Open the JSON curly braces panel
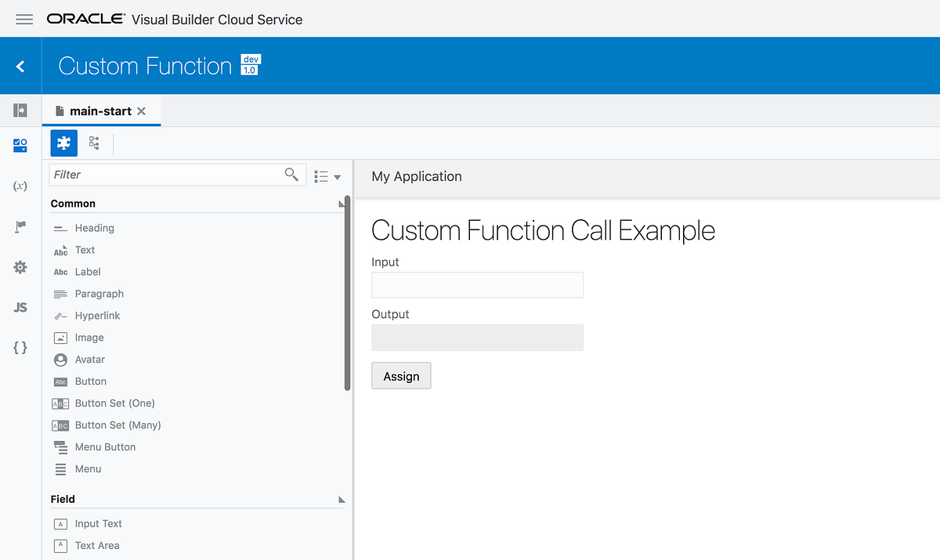Screen dimensions: 940x560 pyautogui.click(x=20, y=347)
